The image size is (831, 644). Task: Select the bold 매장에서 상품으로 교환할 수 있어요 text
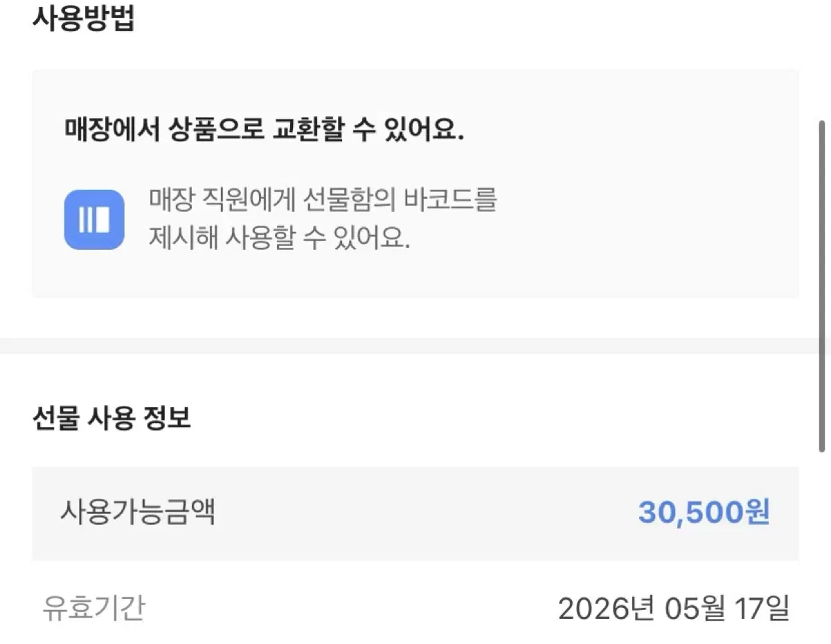(264, 129)
